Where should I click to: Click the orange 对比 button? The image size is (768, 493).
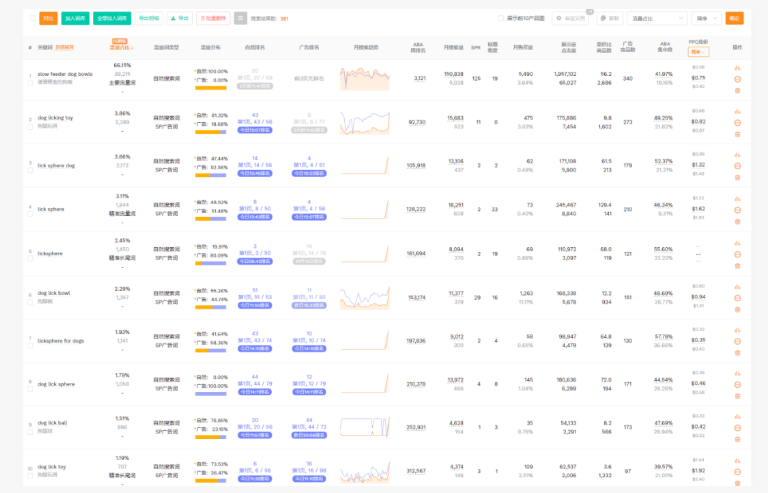coord(48,18)
